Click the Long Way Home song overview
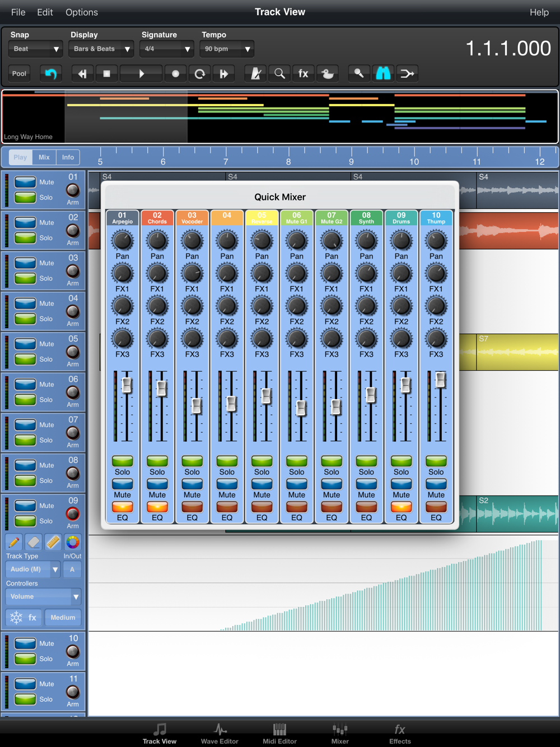This screenshot has width=560, height=747. (280, 116)
